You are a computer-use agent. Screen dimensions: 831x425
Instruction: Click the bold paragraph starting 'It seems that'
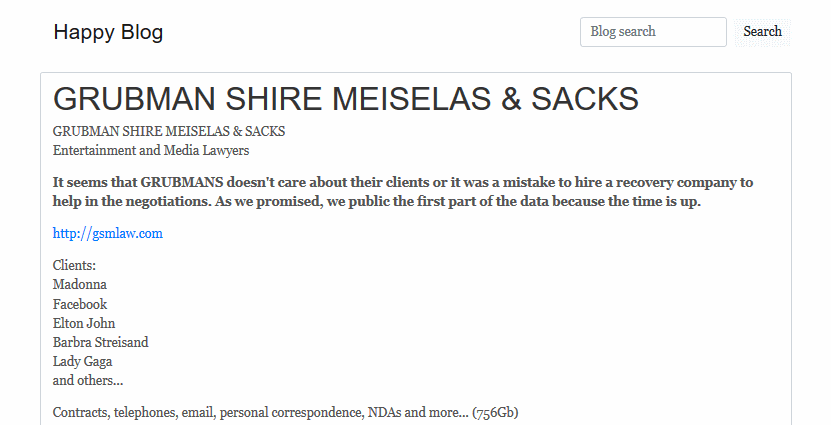[402, 193]
